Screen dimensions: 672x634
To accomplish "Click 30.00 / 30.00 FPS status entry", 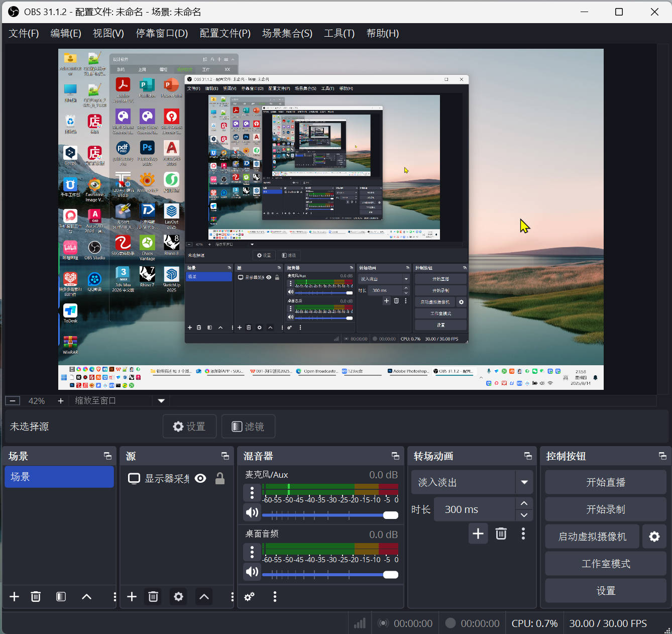I will 608,623.
